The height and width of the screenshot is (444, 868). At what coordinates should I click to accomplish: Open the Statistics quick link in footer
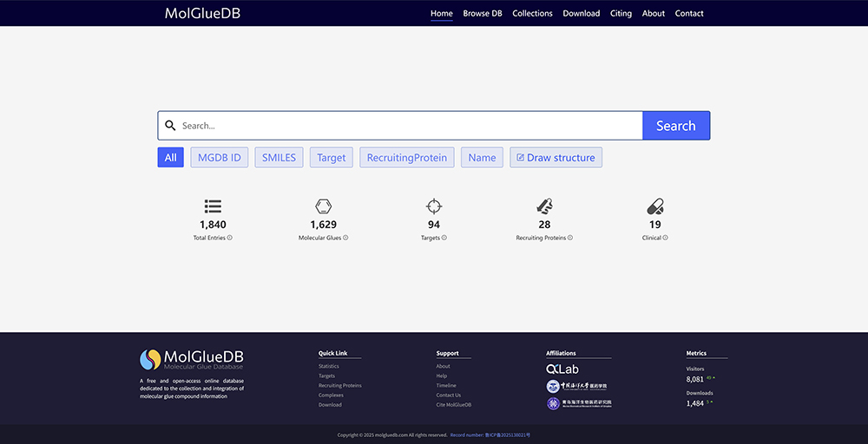(329, 367)
